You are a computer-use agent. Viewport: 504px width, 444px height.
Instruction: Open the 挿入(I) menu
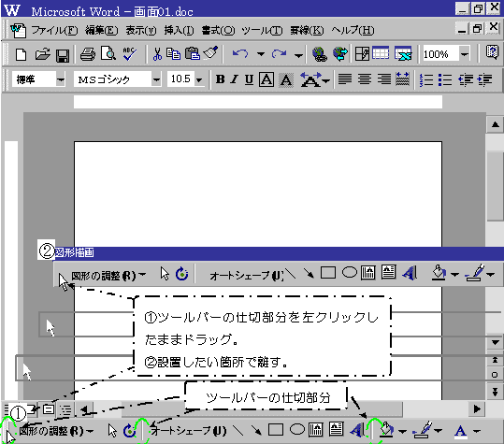pyautogui.click(x=179, y=30)
